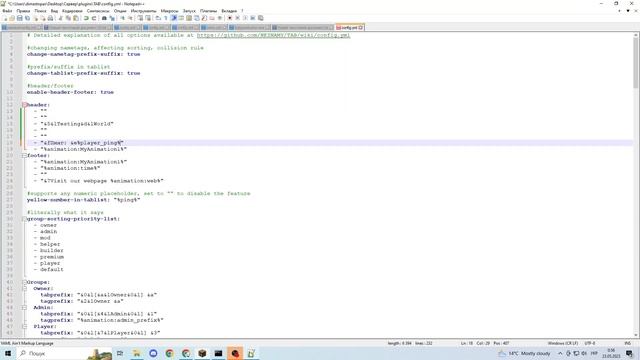Open the github.com TAB wiki link
The width and height of the screenshot is (640, 360).
click(273, 35)
